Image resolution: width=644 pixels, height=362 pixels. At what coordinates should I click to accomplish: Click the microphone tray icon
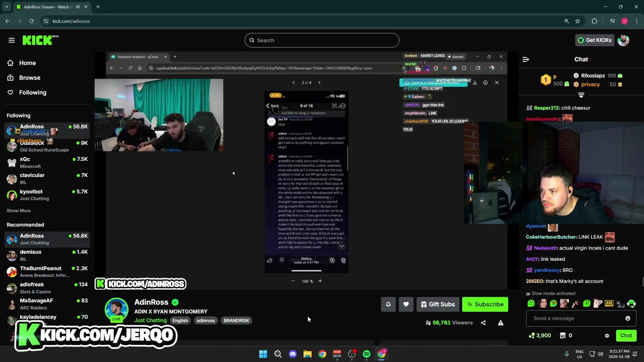click(567, 354)
